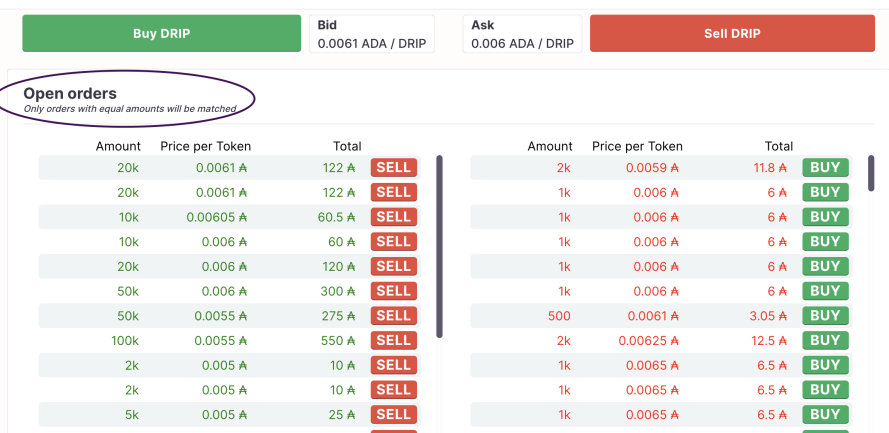Click the Open orders heading
This screenshot has height=433, width=889.
point(70,94)
